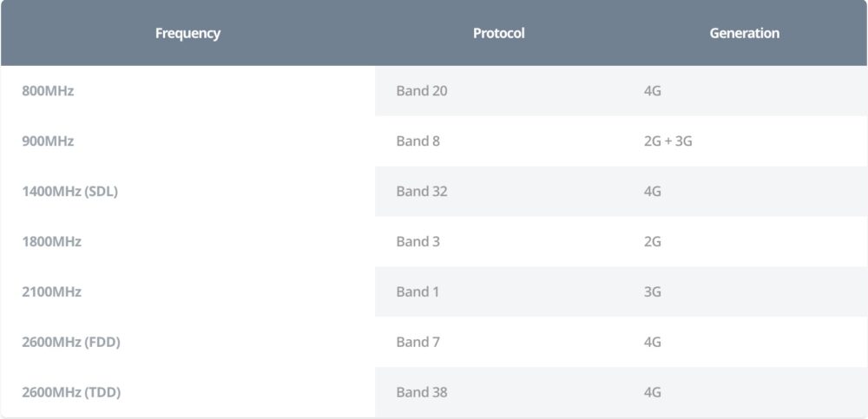Click the 2600MHz (TDD) row label
Screen dimensions: 868x419
point(71,392)
